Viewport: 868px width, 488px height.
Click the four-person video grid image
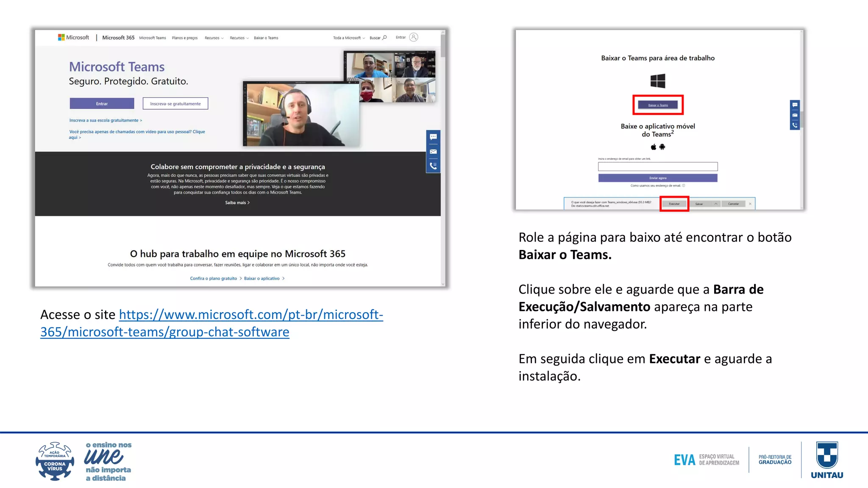coord(390,77)
